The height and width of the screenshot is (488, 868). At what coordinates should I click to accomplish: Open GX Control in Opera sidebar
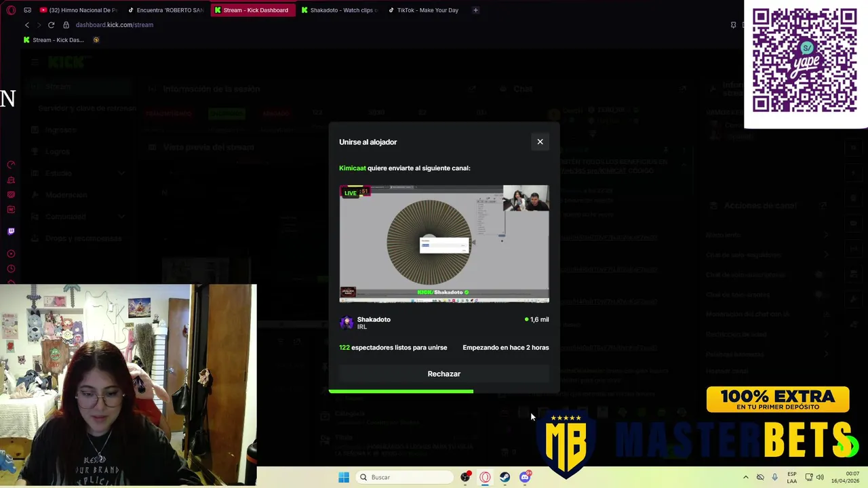(11, 165)
